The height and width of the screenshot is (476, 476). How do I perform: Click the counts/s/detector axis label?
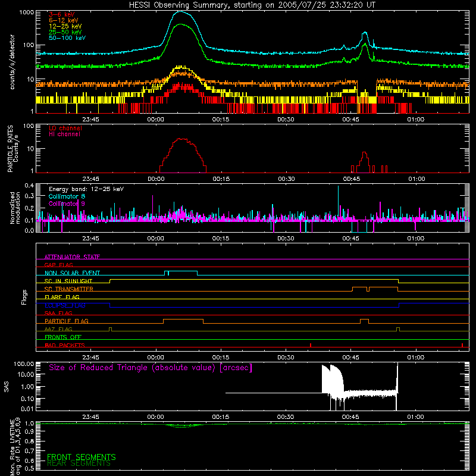12,62
